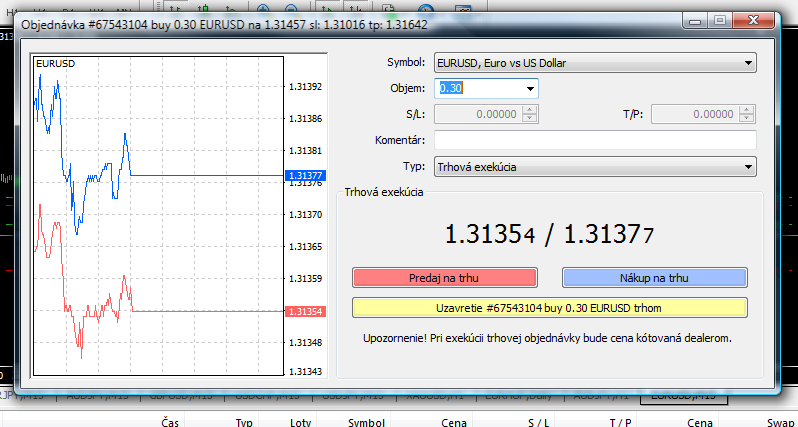Decrease S/L with the down stepper arrow
This screenshot has height=427, width=798.
[x=530, y=118]
